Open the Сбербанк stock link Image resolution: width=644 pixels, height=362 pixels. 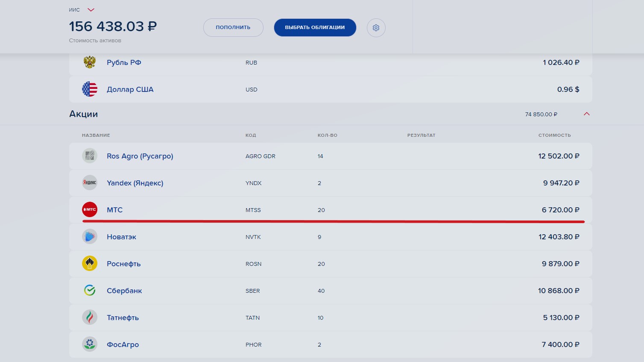coord(124,291)
